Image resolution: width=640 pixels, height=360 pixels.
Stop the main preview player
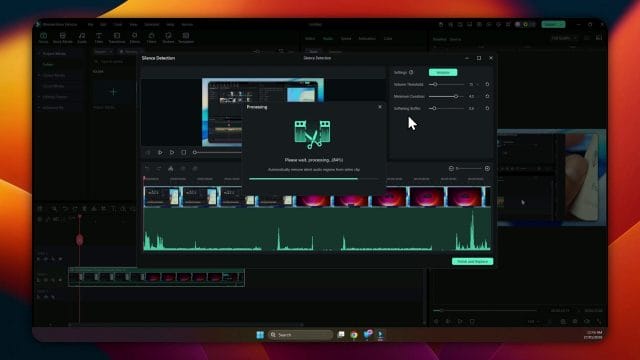[472, 321]
